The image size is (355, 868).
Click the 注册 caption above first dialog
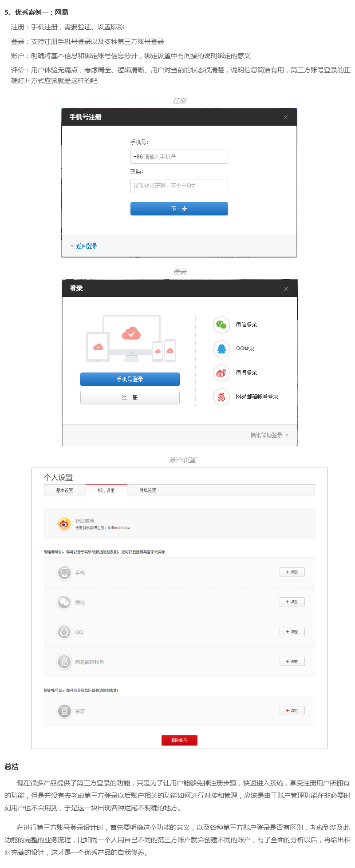(x=180, y=101)
